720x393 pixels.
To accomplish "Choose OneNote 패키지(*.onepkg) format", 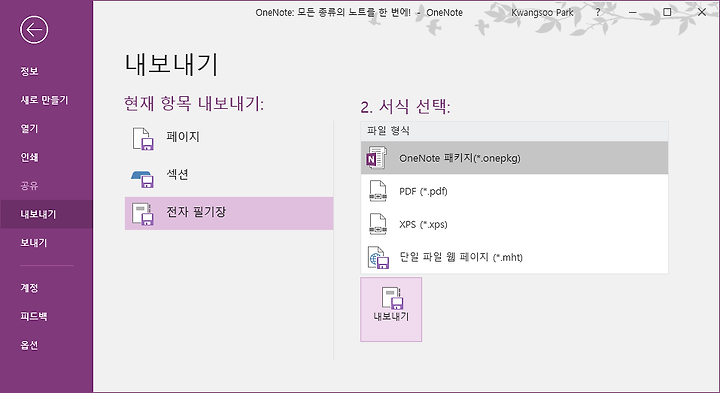I will click(x=514, y=158).
